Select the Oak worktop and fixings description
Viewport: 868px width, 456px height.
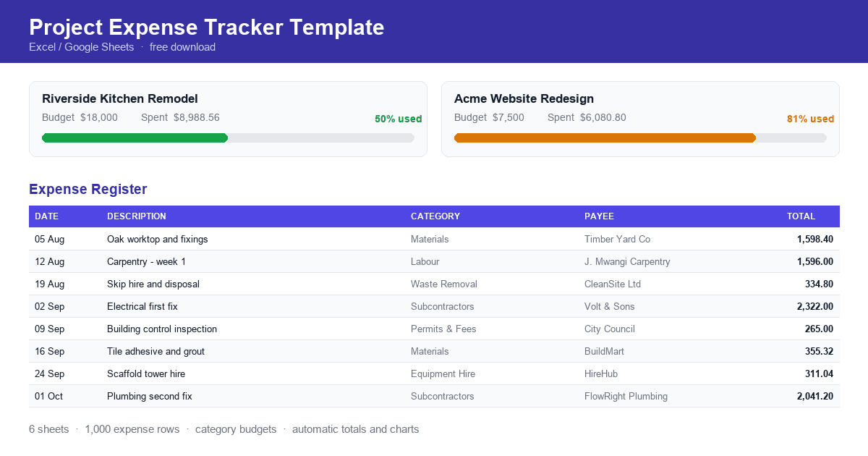158,239
